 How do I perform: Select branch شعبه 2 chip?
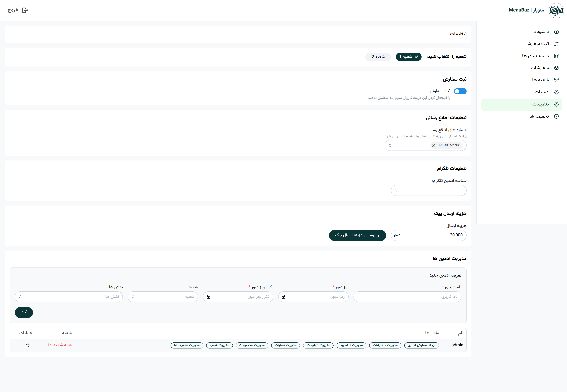pos(378,57)
